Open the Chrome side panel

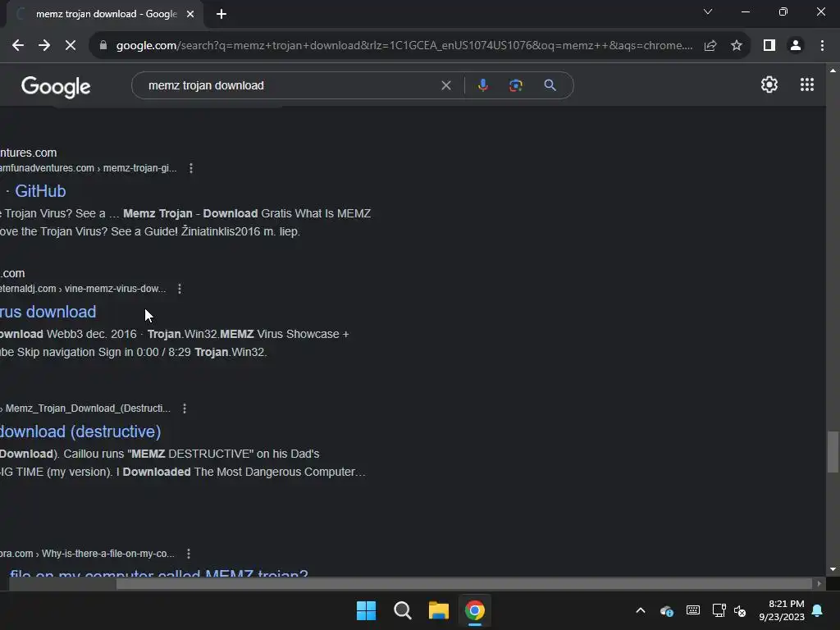[769, 46]
